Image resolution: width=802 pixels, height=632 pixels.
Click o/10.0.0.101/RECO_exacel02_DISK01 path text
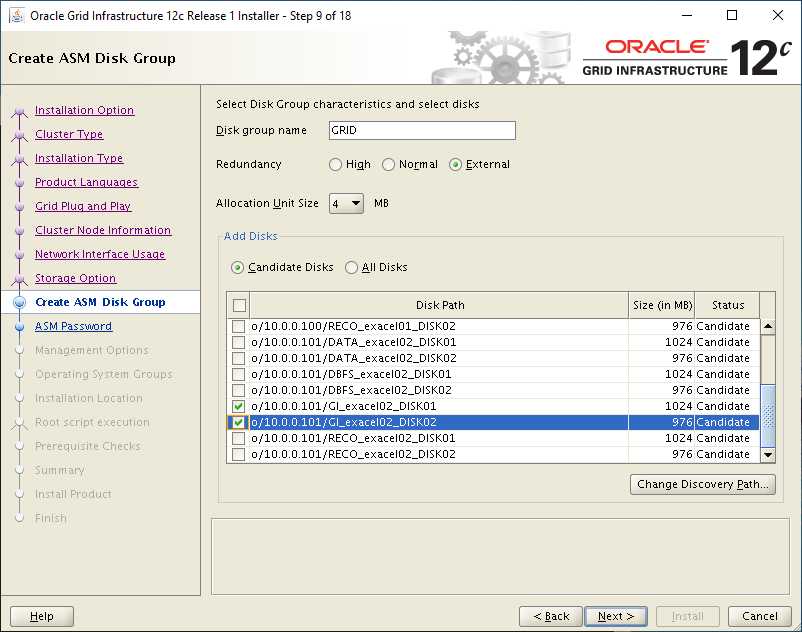353,438
